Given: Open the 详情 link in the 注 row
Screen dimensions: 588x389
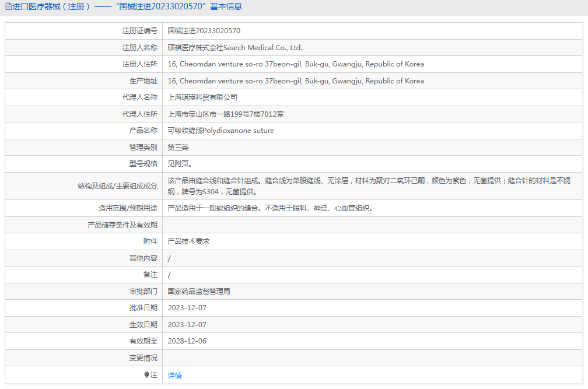Looking at the screenshot, I should [174, 375].
